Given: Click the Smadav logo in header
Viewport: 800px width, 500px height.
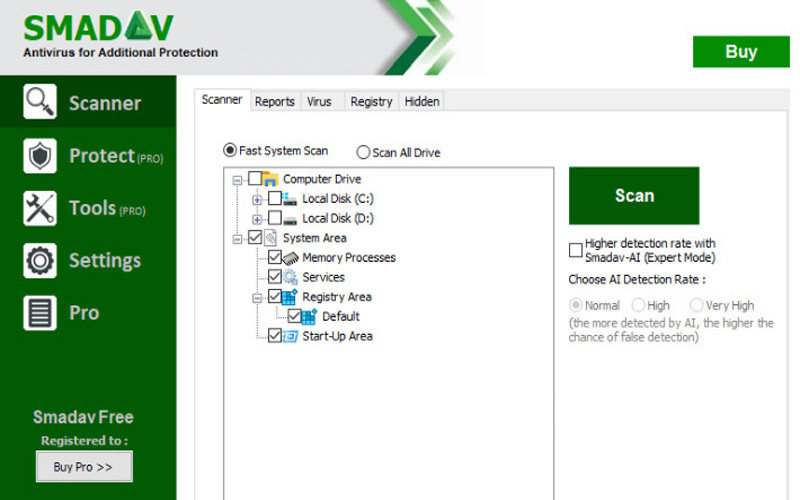Looking at the screenshot, I should point(98,27).
